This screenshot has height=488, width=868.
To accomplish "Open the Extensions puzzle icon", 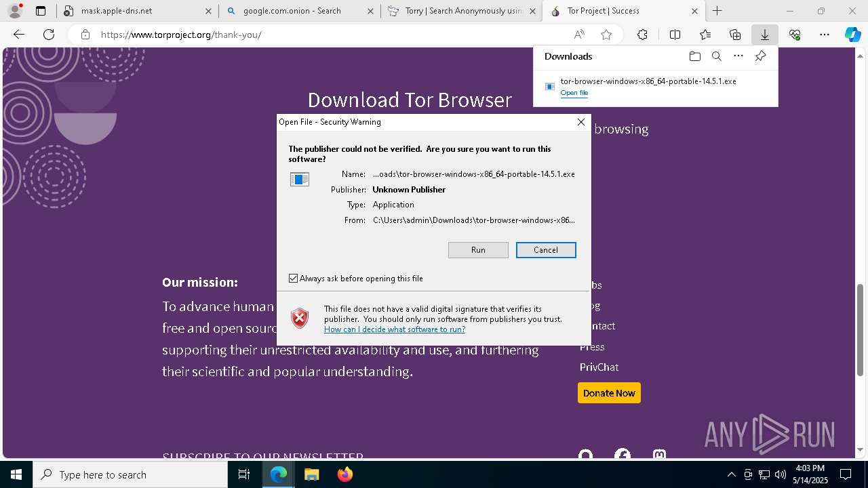I will [642, 35].
